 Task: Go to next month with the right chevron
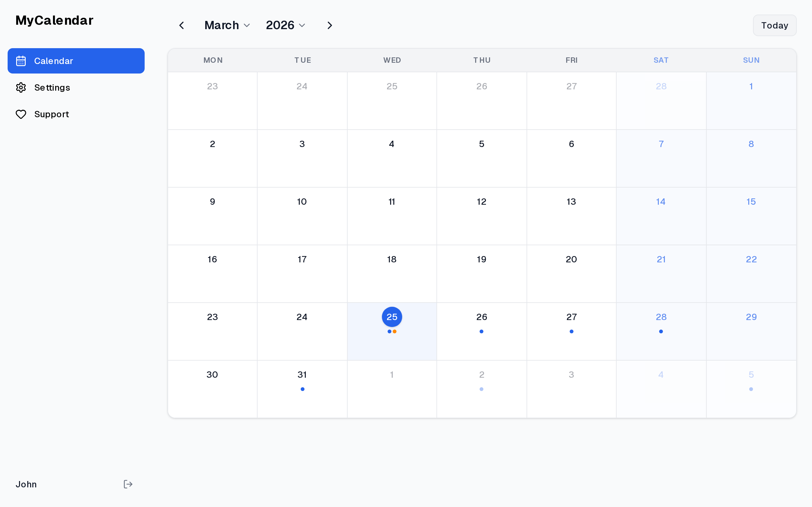point(330,25)
